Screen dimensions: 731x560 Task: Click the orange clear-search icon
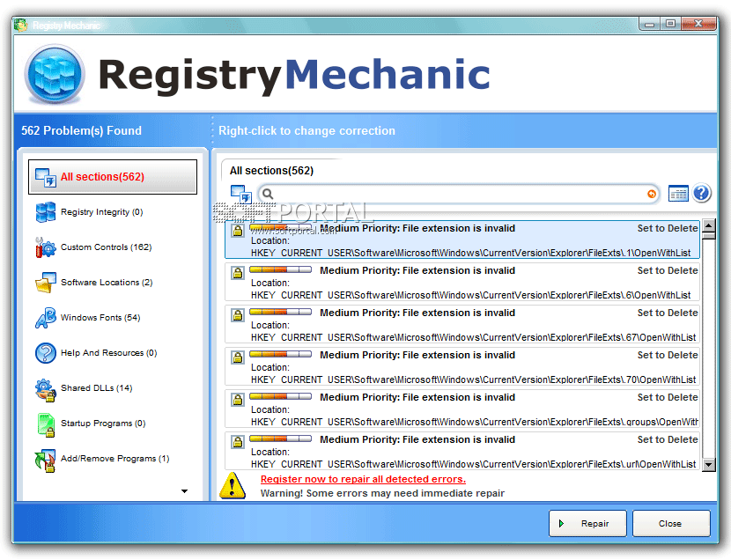[651, 194]
